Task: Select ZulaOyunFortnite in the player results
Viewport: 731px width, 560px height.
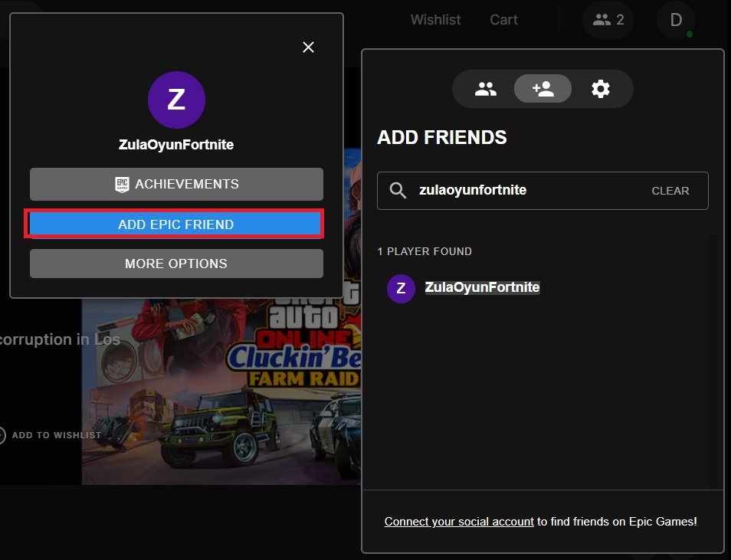Action: [x=482, y=288]
